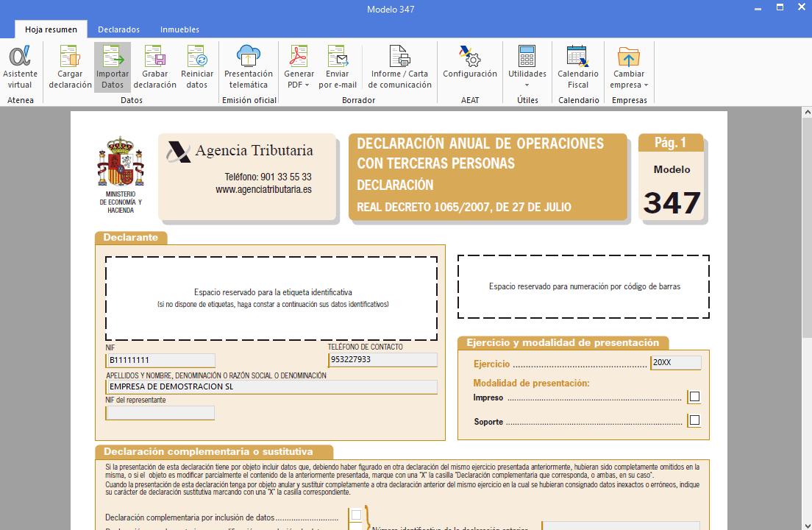Click the 'Pág. 1' label
Viewport: 812px width, 530px height.
(670, 143)
